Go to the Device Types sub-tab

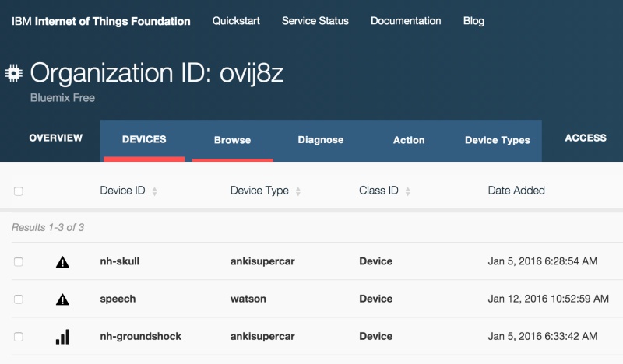pos(497,140)
